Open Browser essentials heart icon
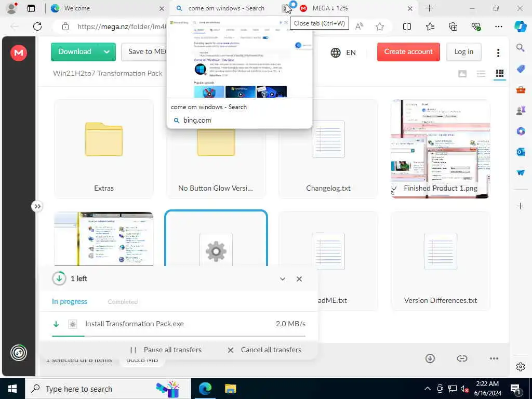The height and width of the screenshot is (399, 532). coord(476,26)
